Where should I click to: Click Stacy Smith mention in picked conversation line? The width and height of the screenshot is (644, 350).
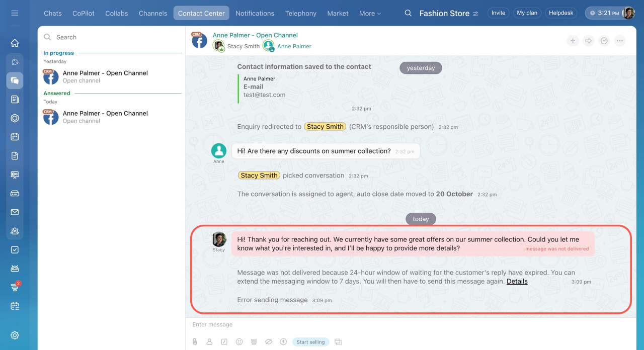[259, 176]
